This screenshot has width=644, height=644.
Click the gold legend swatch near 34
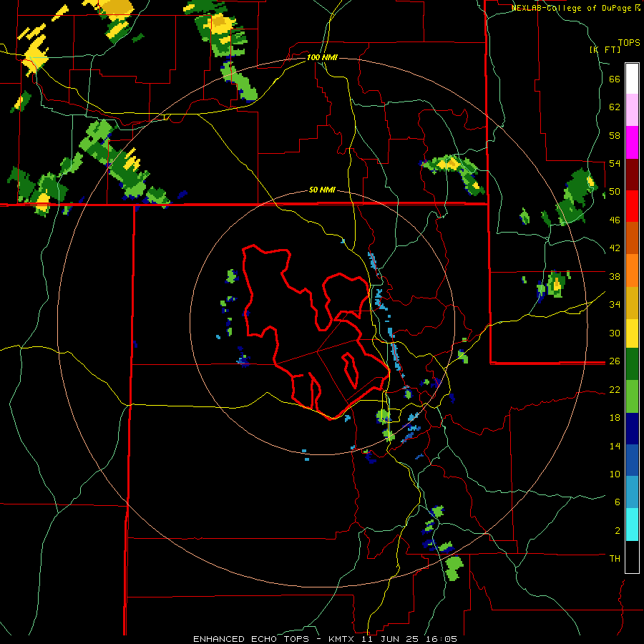click(x=632, y=302)
